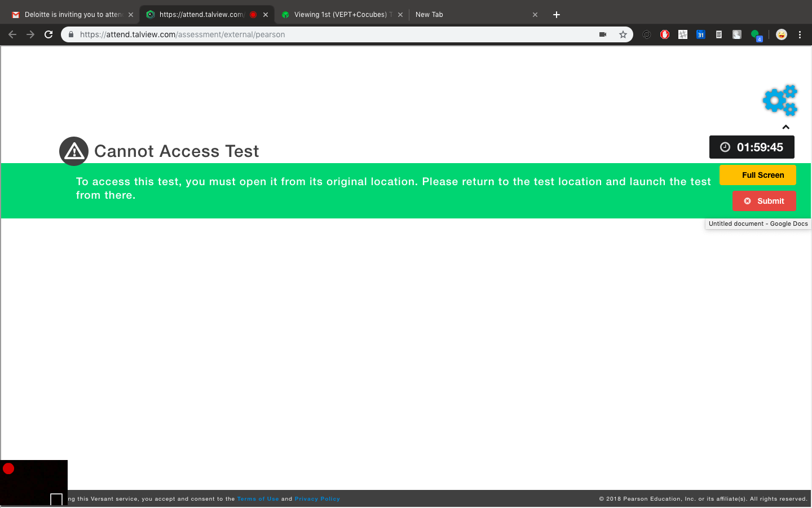Bookmark this page with the star icon
Screen dimensions: 812x508
point(623,34)
